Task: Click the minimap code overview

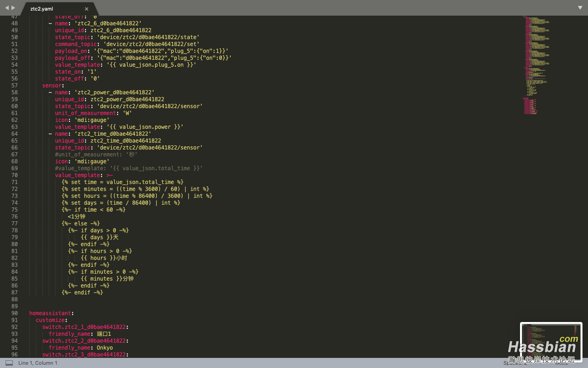Action: pos(536,64)
